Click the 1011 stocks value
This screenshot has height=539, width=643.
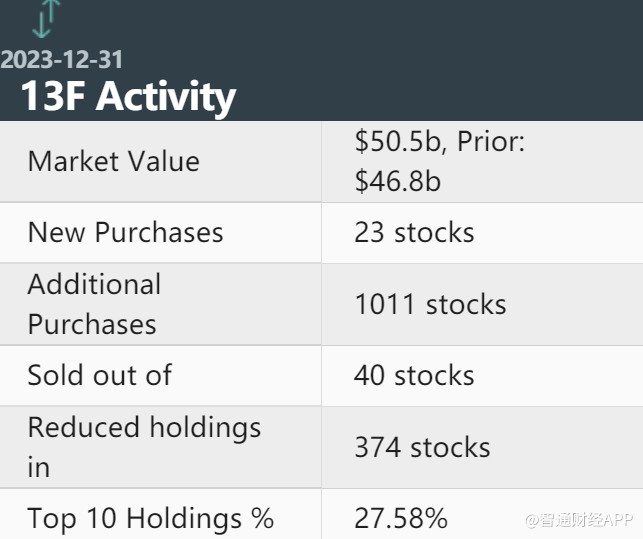430,304
